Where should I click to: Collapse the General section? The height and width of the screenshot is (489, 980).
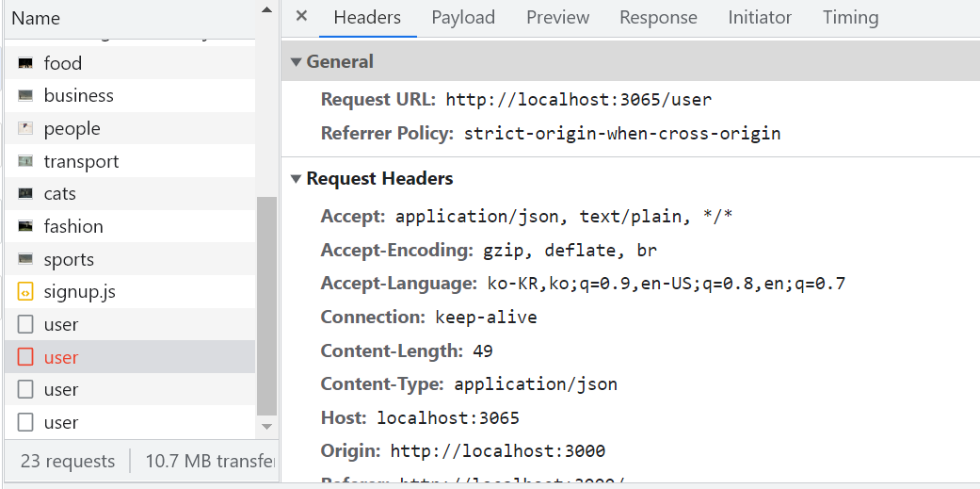pyautogui.click(x=297, y=62)
